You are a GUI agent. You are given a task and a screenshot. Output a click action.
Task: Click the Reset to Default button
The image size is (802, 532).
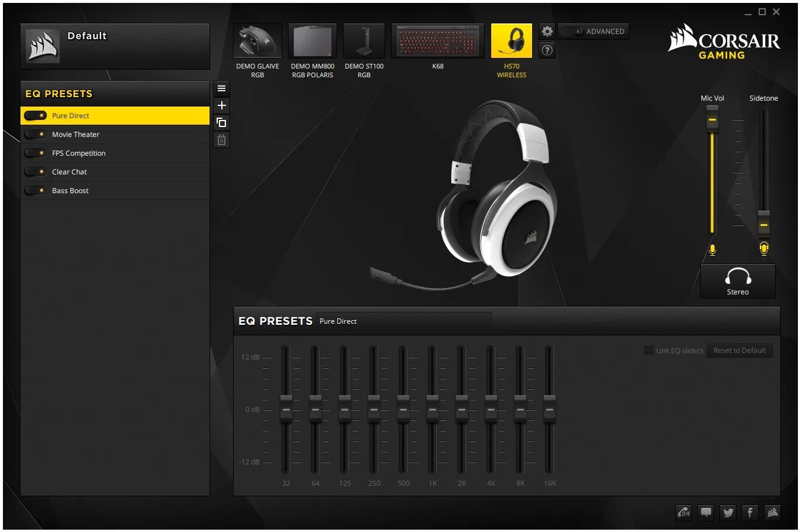pyautogui.click(x=739, y=351)
